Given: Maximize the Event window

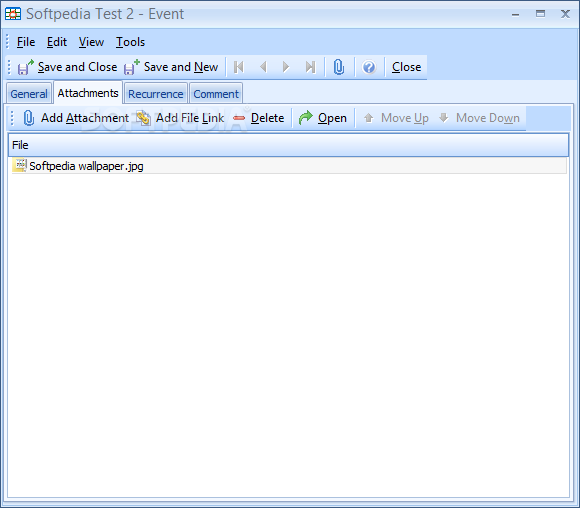Looking at the screenshot, I should 540,14.
